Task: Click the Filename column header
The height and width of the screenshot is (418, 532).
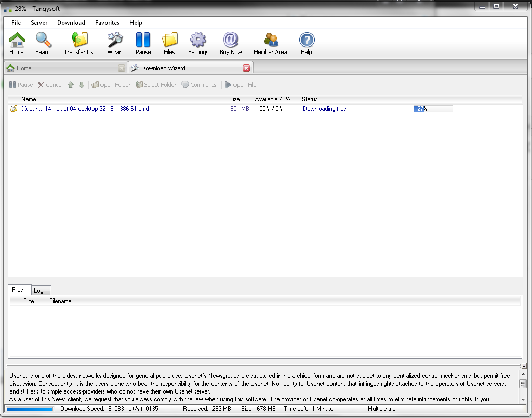Action: pyautogui.click(x=60, y=301)
